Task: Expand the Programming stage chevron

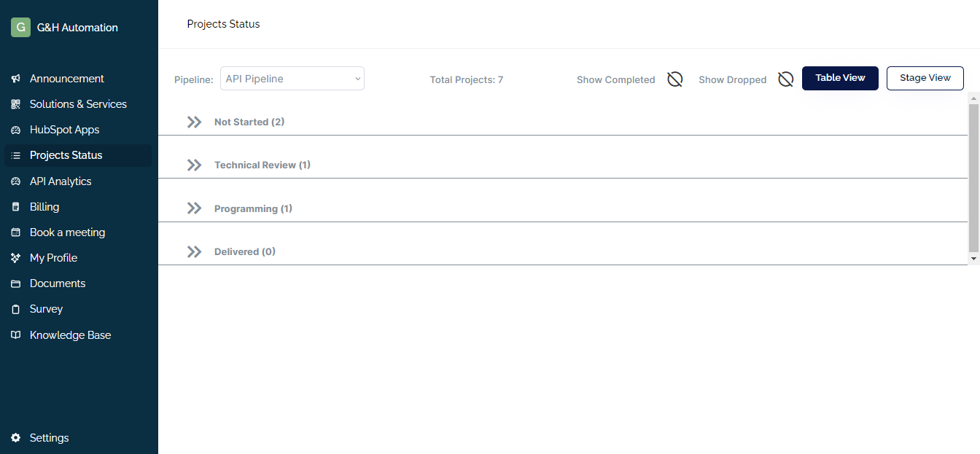Action: click(194, 208)
